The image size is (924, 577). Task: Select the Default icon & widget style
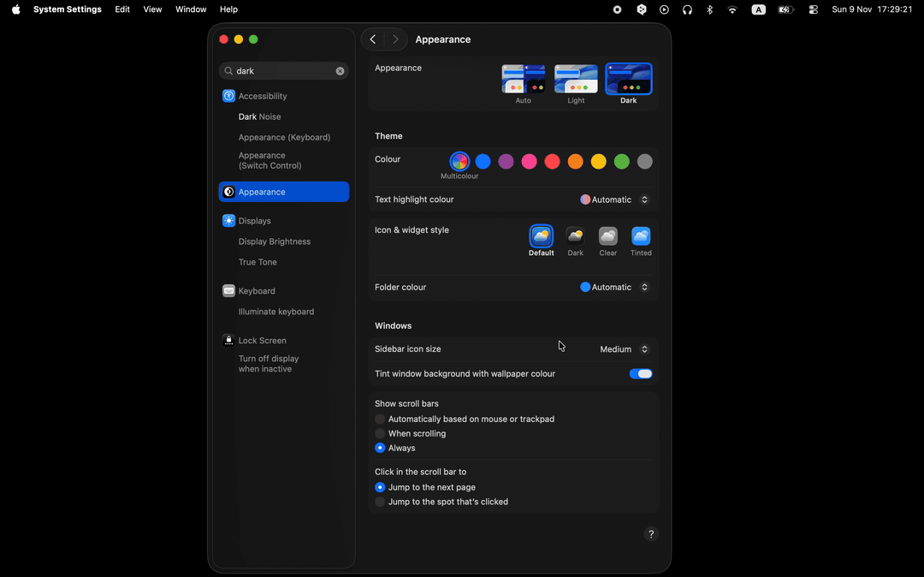click(541, 241)
